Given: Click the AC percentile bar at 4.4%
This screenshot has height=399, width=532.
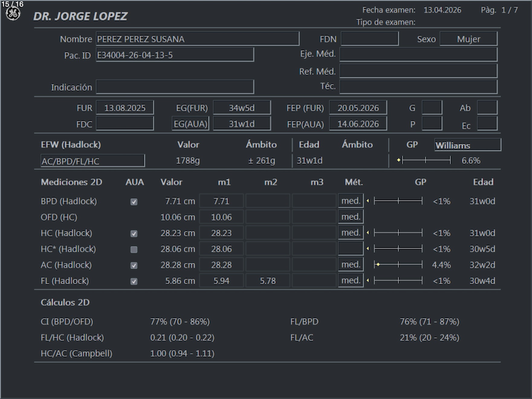Looking at the screenshot, I should coord(398,265).
